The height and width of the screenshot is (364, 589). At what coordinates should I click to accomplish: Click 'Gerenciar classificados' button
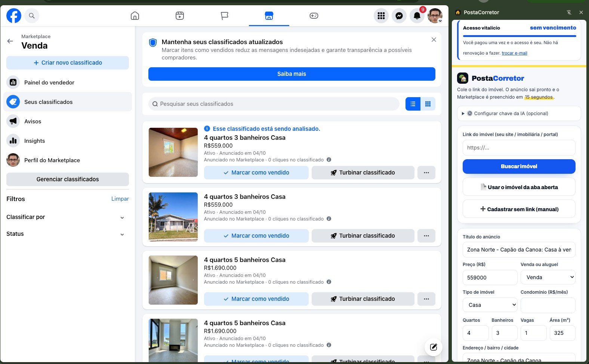(x=68, y=179)
